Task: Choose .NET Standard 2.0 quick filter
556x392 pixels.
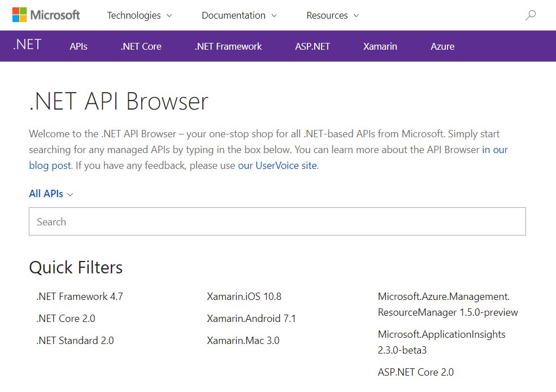Action: click(x=75, y=340)
